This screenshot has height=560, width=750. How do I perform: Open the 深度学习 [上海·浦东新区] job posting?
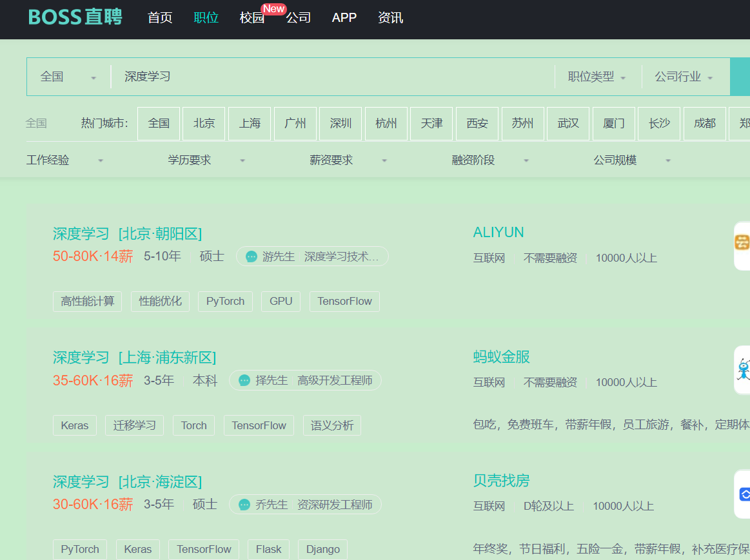pyautogui.click(x=134, y=358)
